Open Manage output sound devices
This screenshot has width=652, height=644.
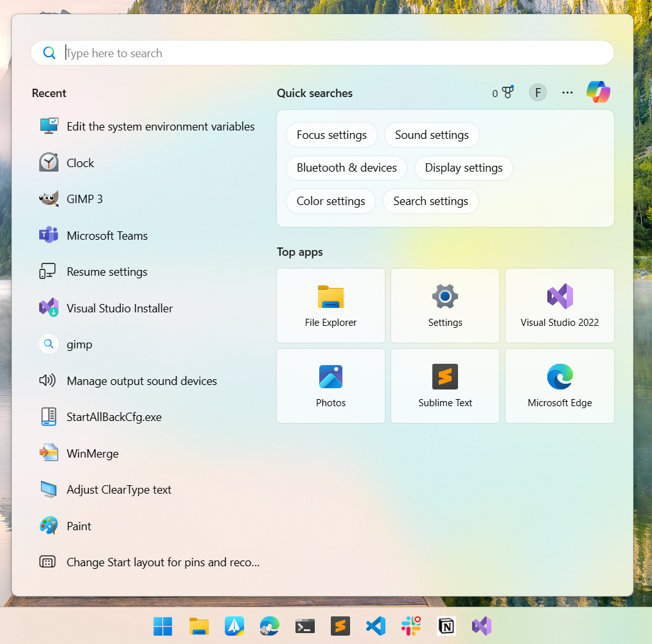tap(141, 381)
